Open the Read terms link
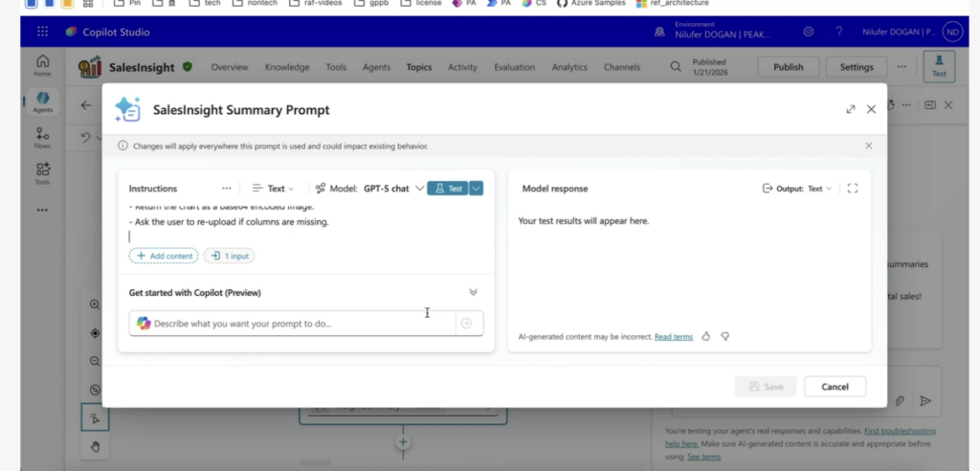 [x=673, y=337]
